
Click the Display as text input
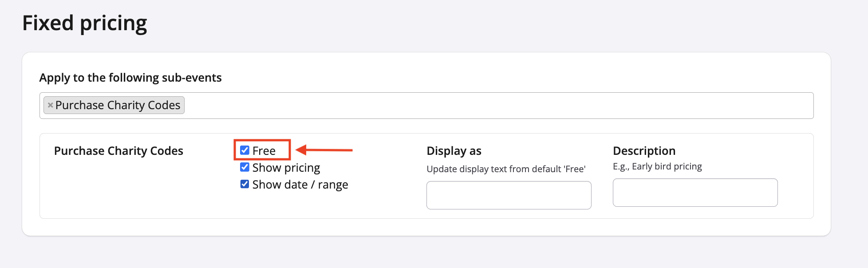click(509, 195)
